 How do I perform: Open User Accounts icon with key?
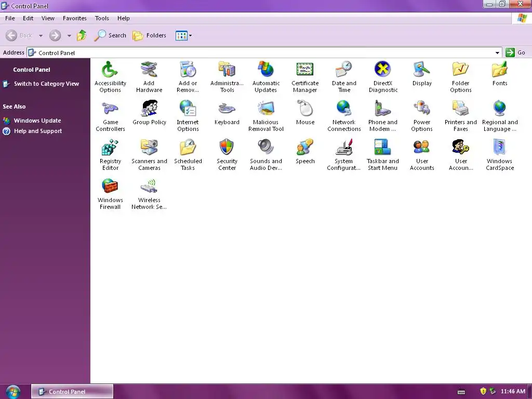460,155
